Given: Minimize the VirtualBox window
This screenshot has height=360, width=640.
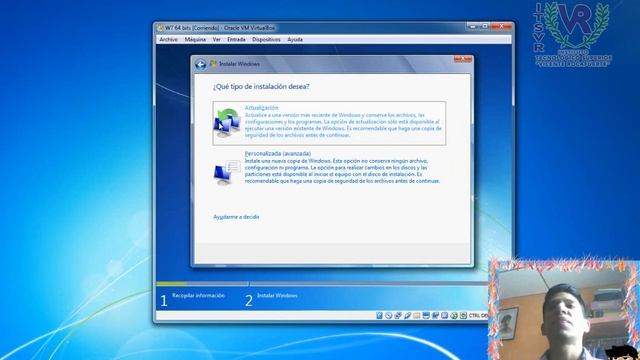Looking at the screenshot, I should [472, 27].
